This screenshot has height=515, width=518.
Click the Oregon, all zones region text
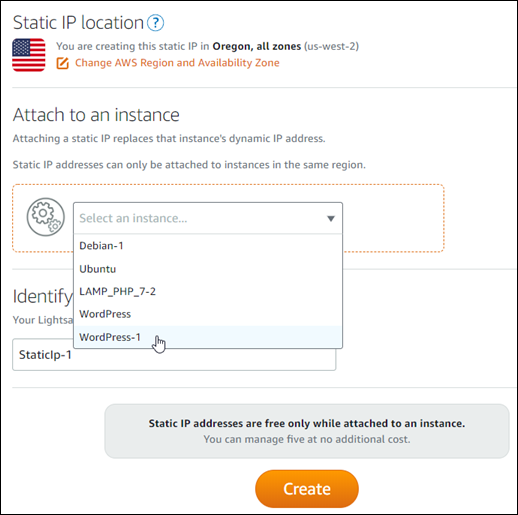pos(257,46)
